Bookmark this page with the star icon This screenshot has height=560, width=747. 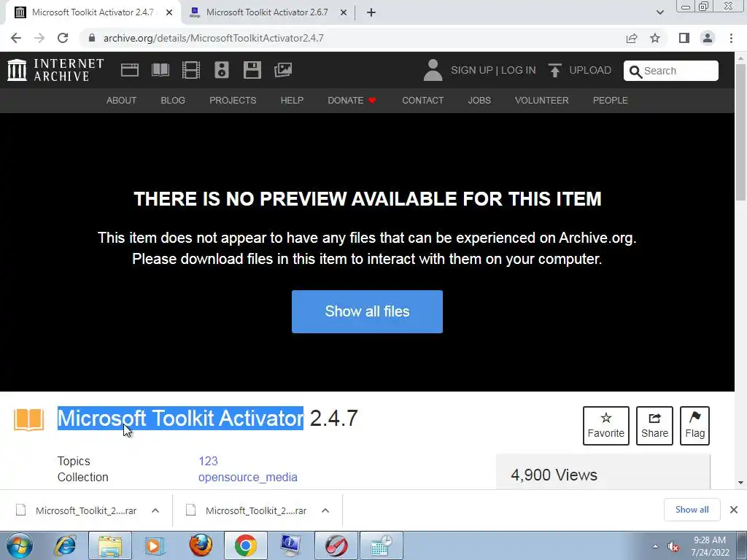point(655,38)
